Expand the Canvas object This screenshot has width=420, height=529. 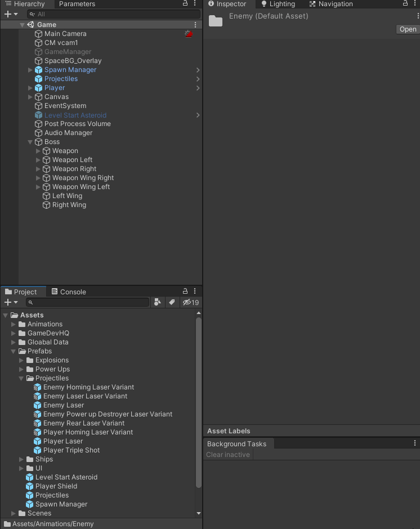click(30, 97)
